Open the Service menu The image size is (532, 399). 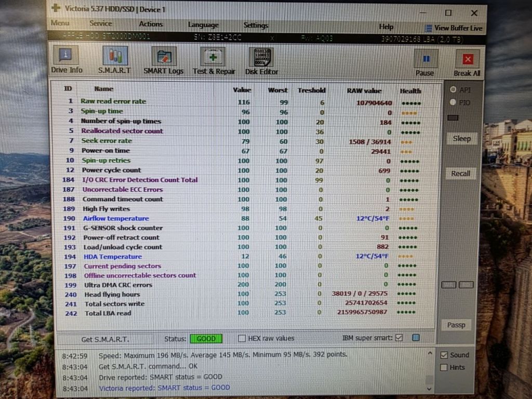101,23
